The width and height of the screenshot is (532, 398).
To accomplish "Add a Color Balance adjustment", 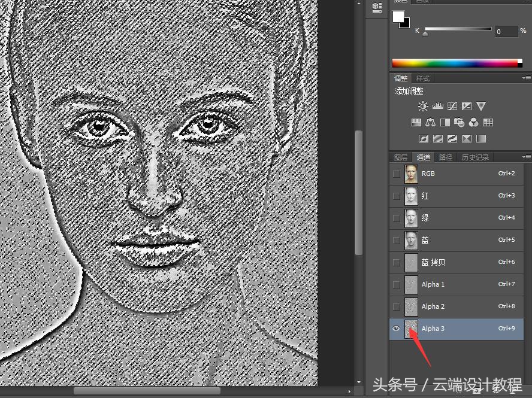I will [x=430, y=123].
